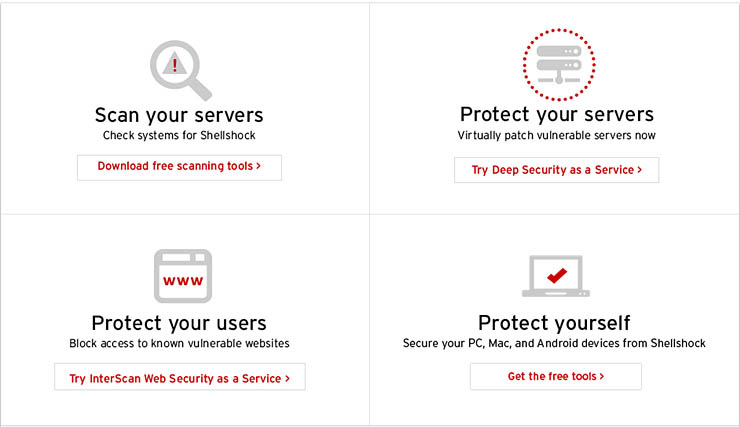Open Download free scanning tools button
This screenshot has height=427, width=740.
coord(179,167)
